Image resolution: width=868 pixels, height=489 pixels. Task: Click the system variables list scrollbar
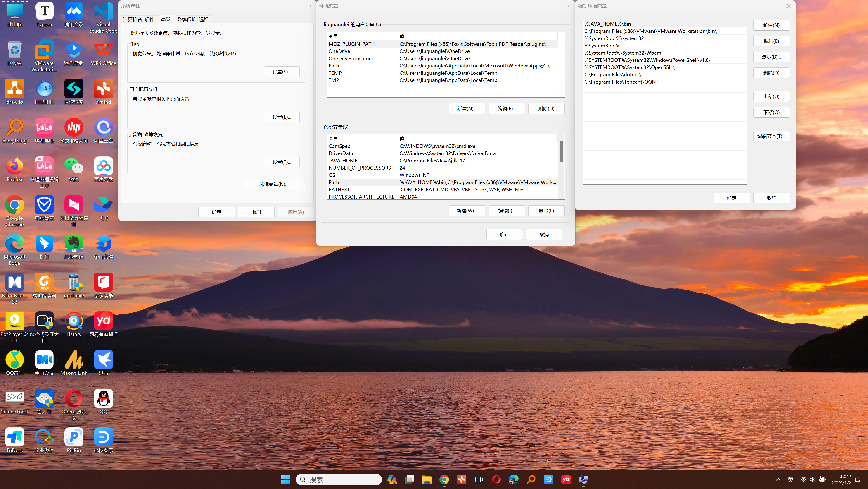[561, 152]
